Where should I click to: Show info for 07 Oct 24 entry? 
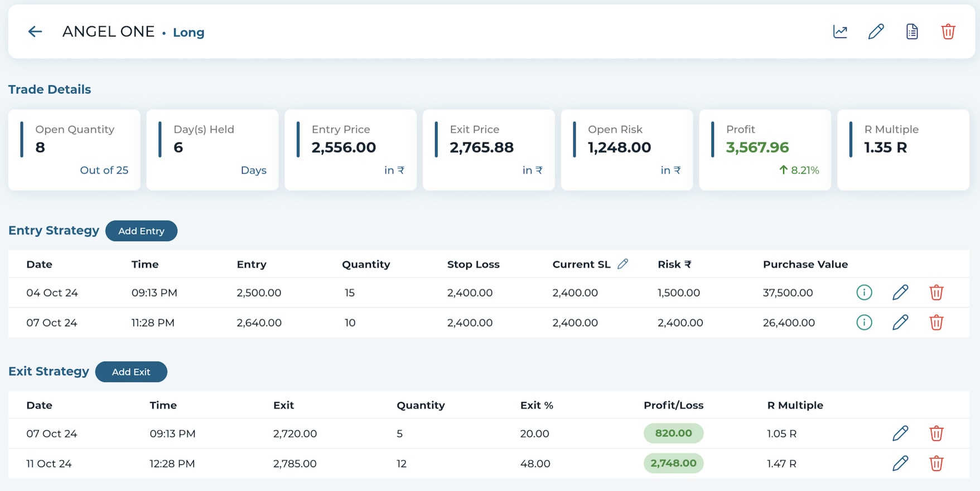point(864,322)
